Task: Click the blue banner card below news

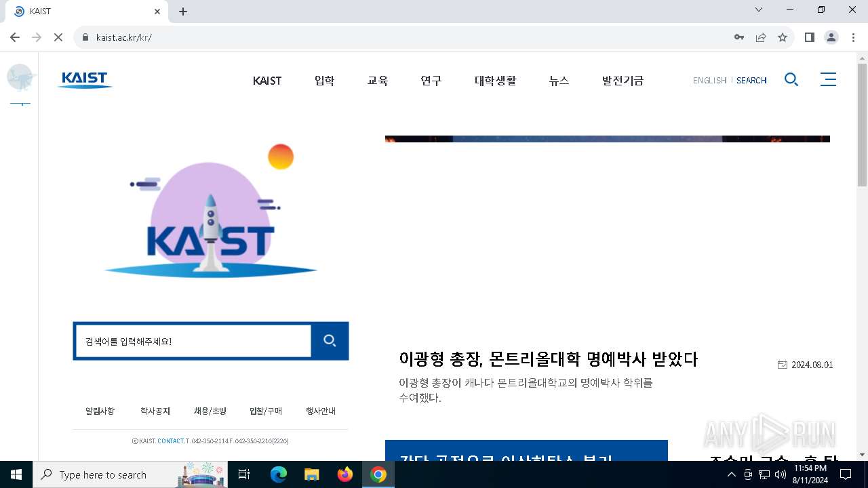Action: click(526, 451)
